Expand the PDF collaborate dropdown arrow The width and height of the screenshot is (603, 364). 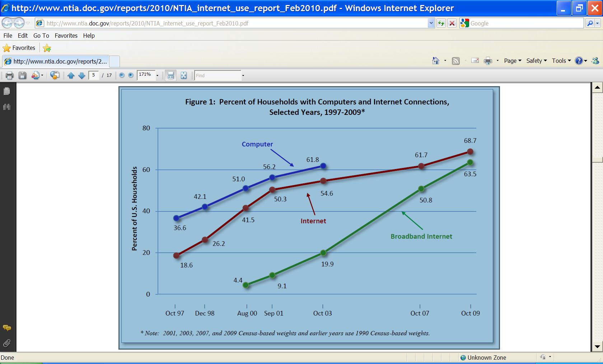[x=42, y=75]
